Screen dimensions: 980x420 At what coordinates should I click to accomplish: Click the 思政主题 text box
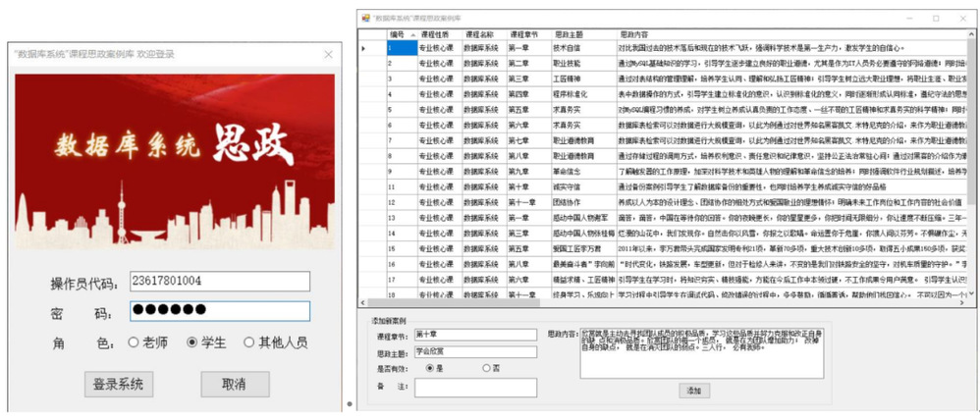(x=475, y=351)
